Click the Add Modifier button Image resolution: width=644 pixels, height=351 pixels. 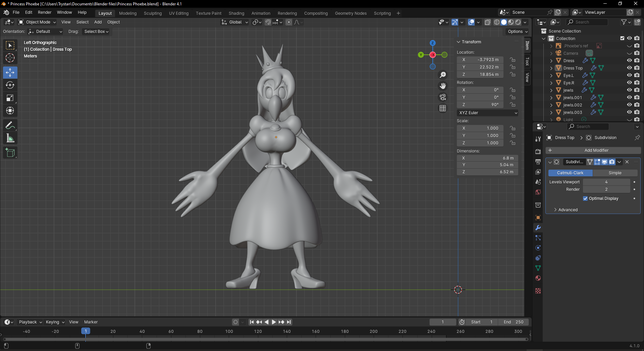coord(593,150)
